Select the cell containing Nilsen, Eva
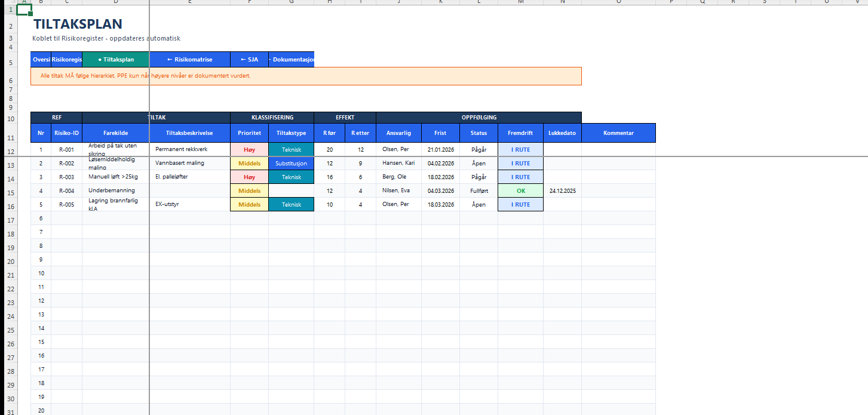868x415 pixels. pyautogui.click(x=398, y=190)
